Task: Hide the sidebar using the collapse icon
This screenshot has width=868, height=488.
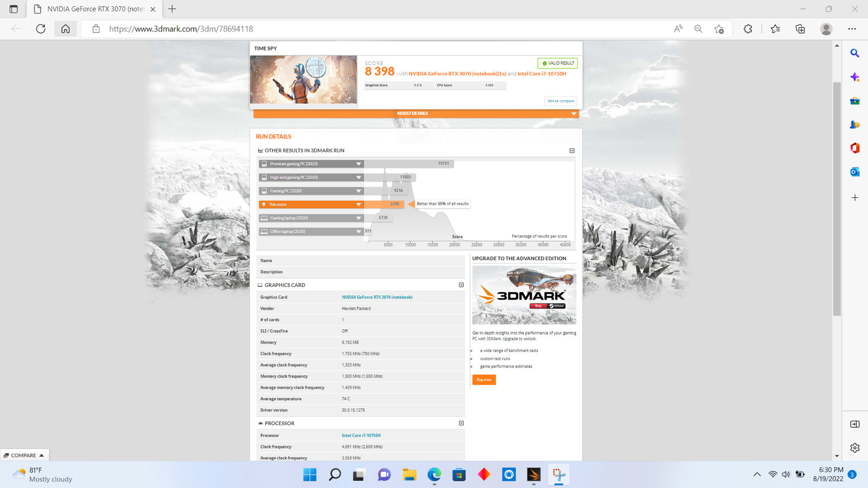Action: pos(855,424)
